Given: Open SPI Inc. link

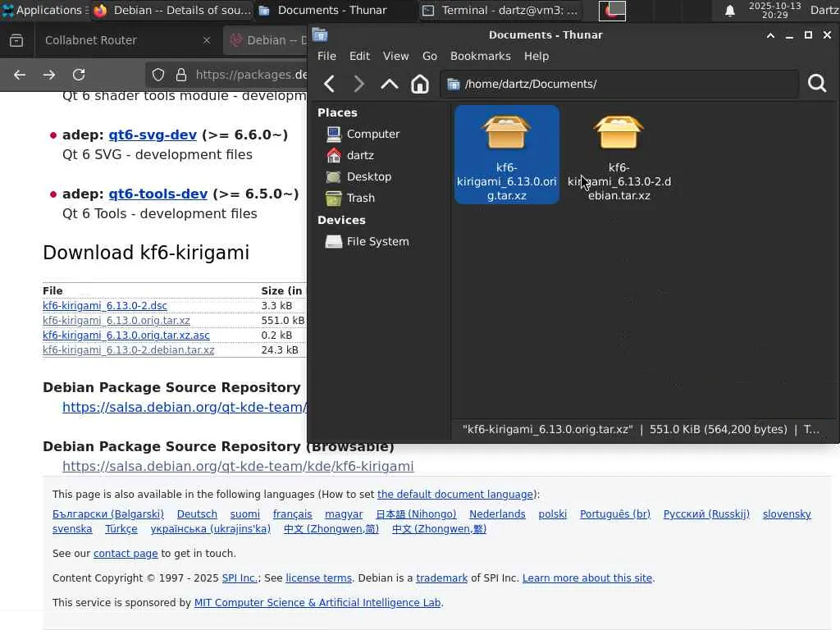Looking at the screenshot, I should click(240, 578).
